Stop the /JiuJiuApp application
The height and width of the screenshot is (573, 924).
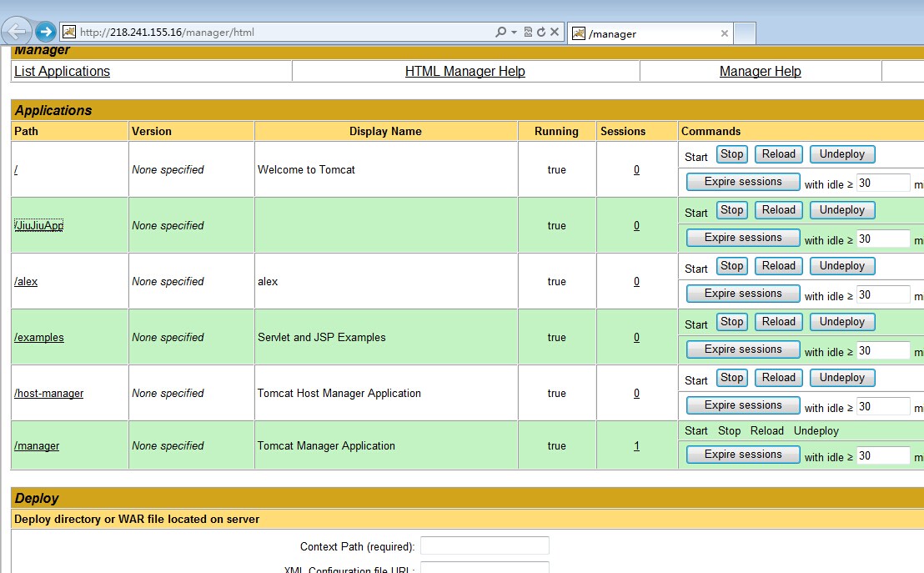click(x=732, y=210)
